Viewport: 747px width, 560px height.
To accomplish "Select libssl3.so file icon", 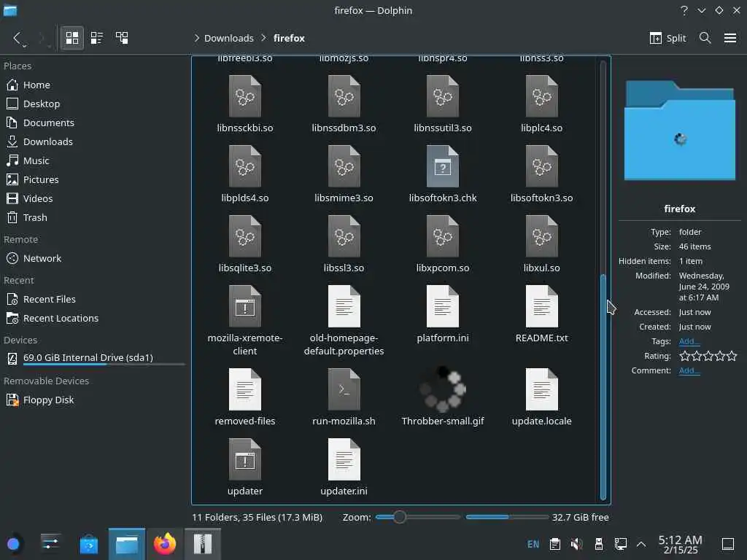I will 344,236.
